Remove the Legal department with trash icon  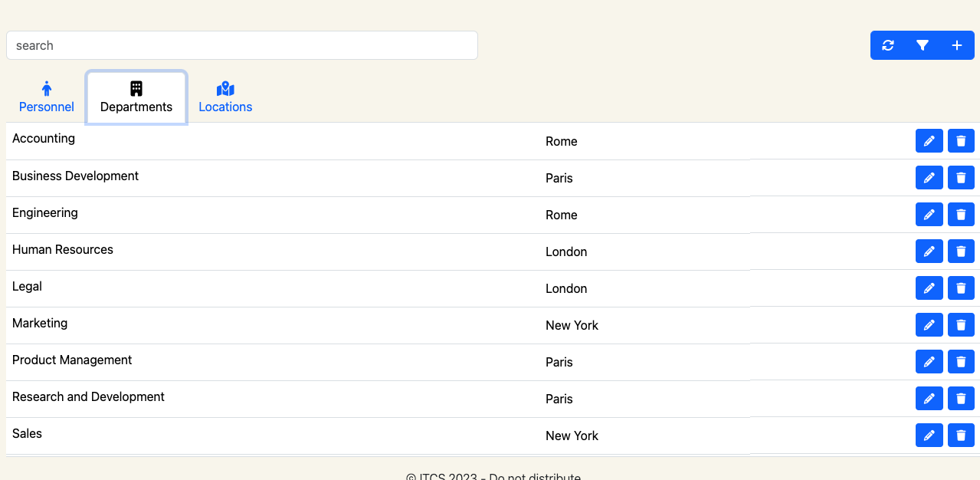[x=961, y=288]
